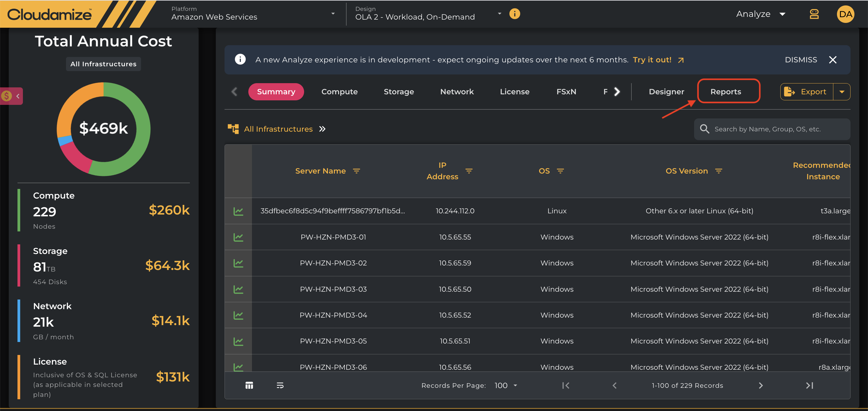
Task: Go to the next page of records
Action: (760, 385)
